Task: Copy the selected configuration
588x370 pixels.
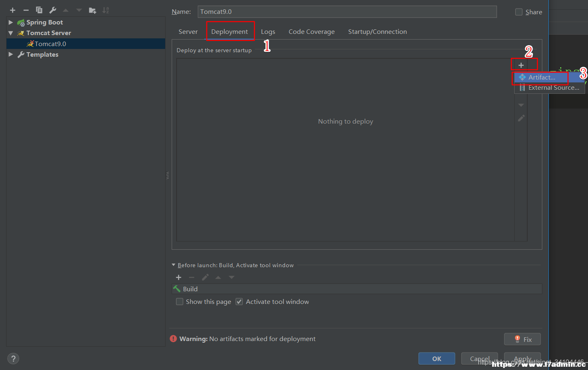Action: pos(39,10)
